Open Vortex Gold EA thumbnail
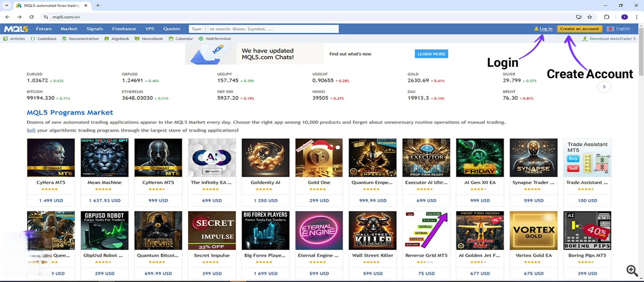Screen dimensions: 644x282 [534, 230]
